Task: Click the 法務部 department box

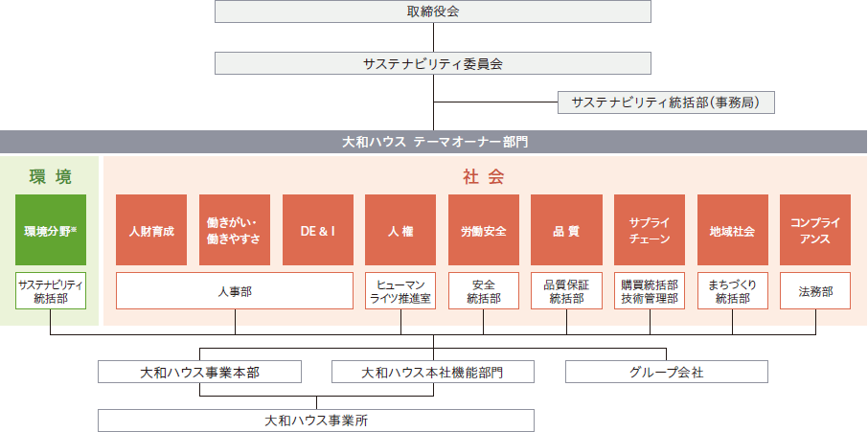Action: [x=815, y=291]
